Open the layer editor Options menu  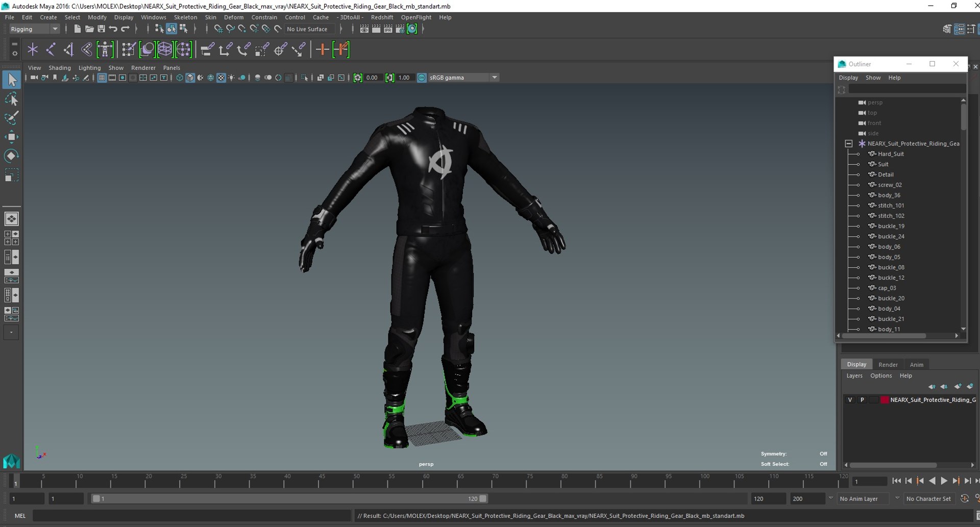[x=881, y=375]
